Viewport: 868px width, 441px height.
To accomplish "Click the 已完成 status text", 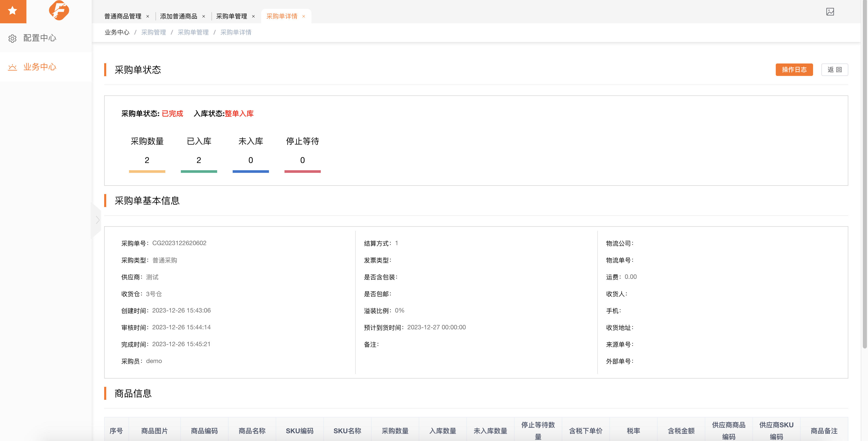I will point(172,113).
